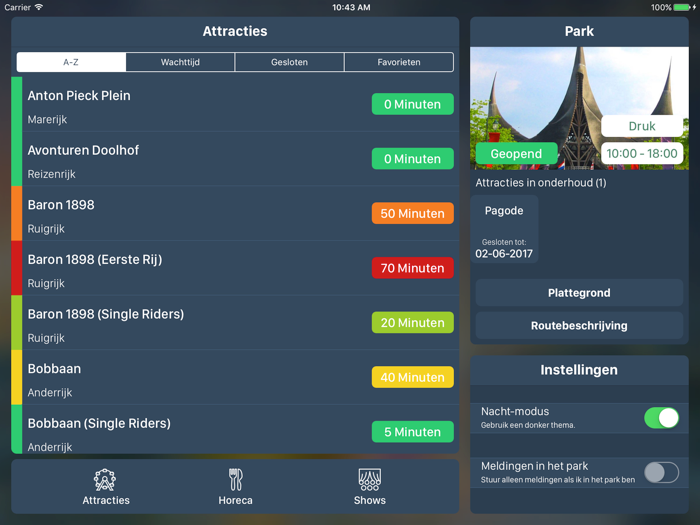The height and width of the screenshot is (525, 700).
Task: Tap the battery indicator icon
Action: click(x=684, y=7)
